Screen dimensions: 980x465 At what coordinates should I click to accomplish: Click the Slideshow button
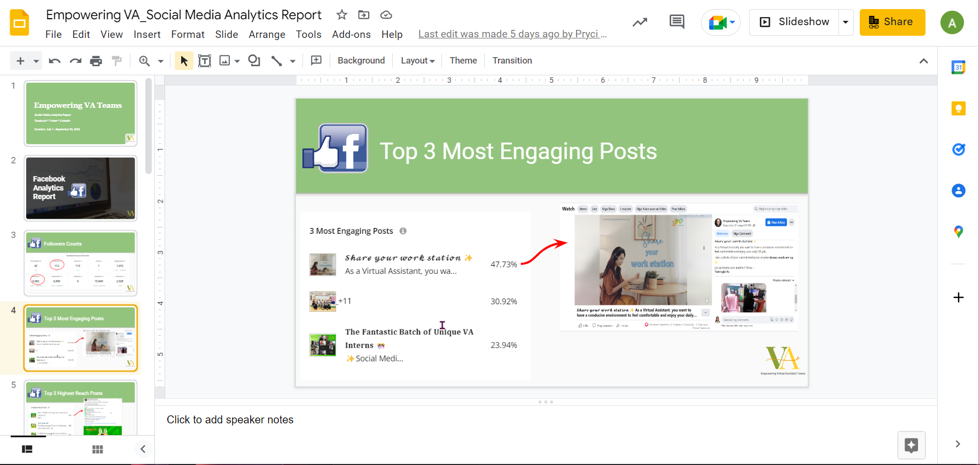pyautogui.click(x=794, y=22)
